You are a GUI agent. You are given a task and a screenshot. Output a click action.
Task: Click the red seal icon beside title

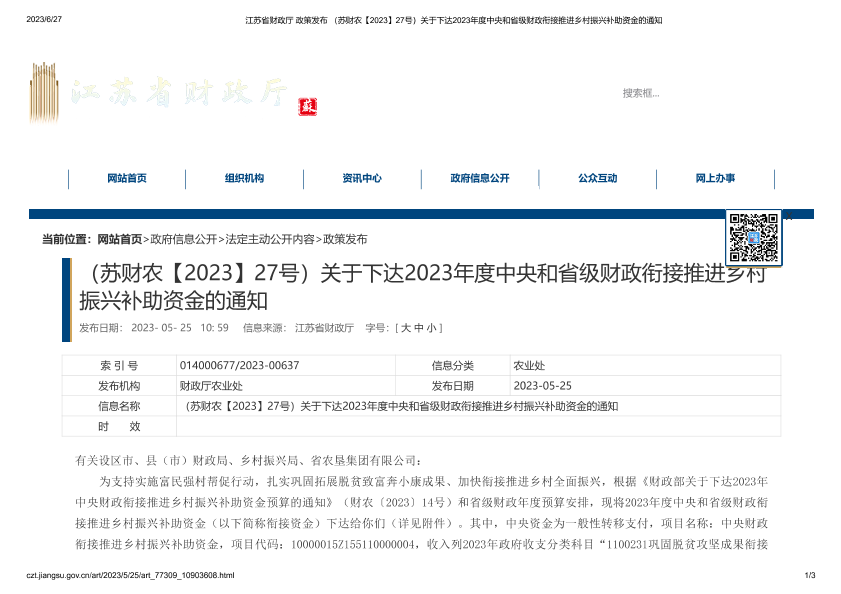click(308, 106)
